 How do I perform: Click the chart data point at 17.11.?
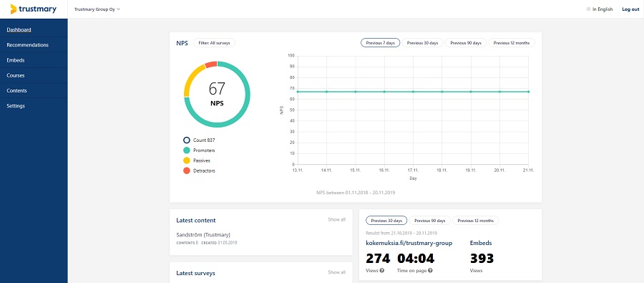(413, 92)
